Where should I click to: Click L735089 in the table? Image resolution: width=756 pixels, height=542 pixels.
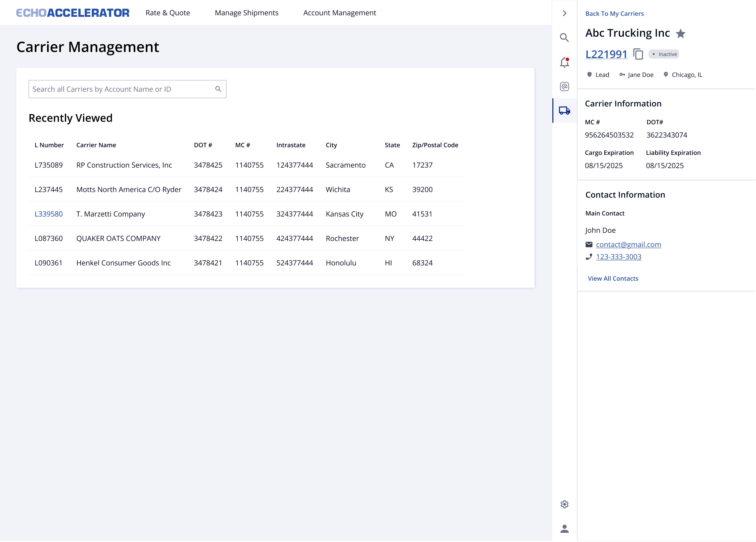pyautogui.click(x=49, y=165)
